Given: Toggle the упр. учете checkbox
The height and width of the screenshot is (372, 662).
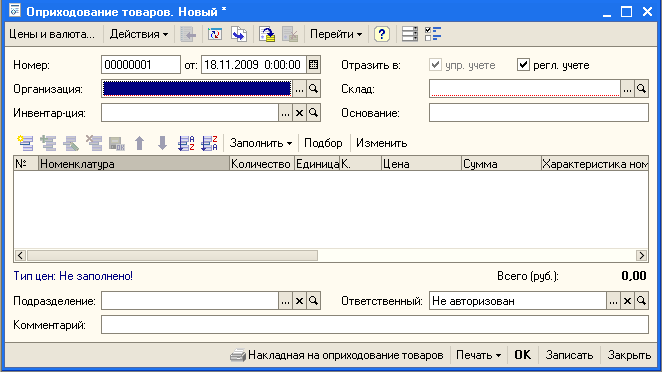Looking at the screenshot, I should click(435, 65).
